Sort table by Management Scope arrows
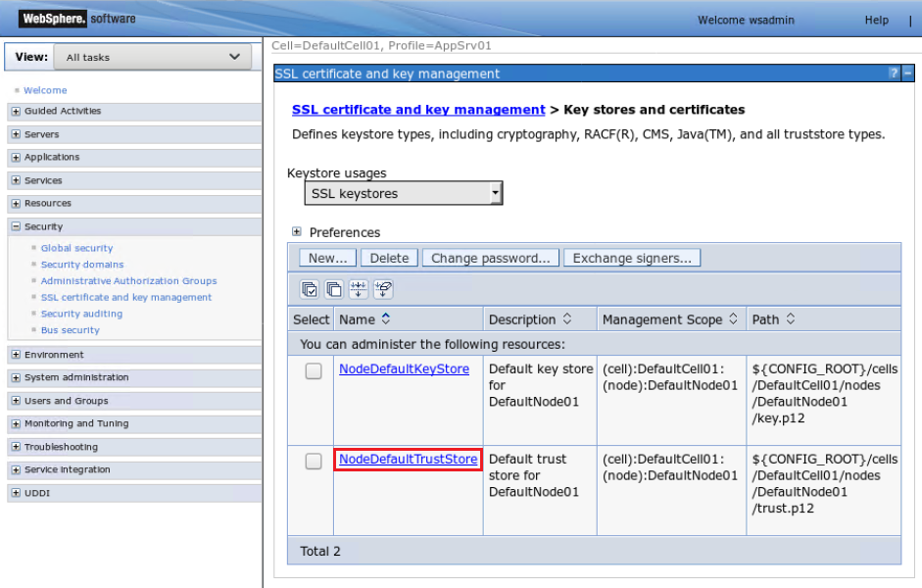 tap(733, 318)
